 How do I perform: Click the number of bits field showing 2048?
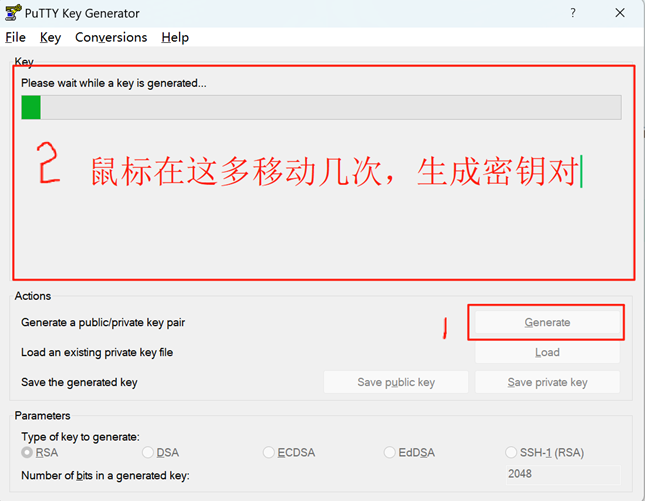(x=562, y=475)
